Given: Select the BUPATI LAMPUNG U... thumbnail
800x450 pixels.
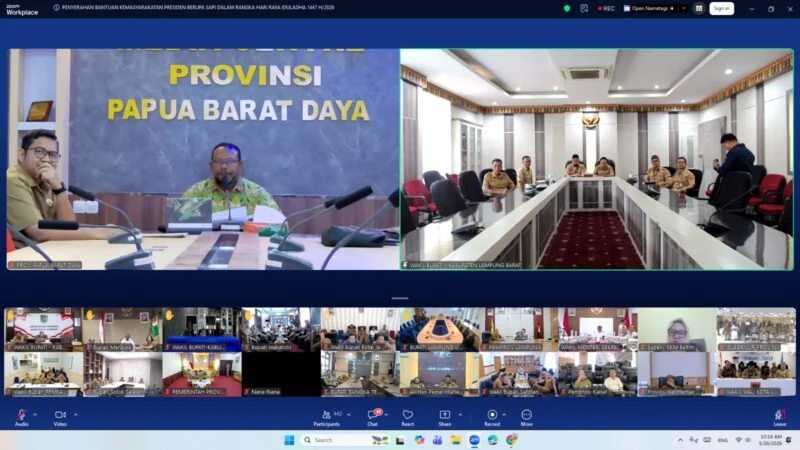Looking at the screenshot, I should point(439,330).
